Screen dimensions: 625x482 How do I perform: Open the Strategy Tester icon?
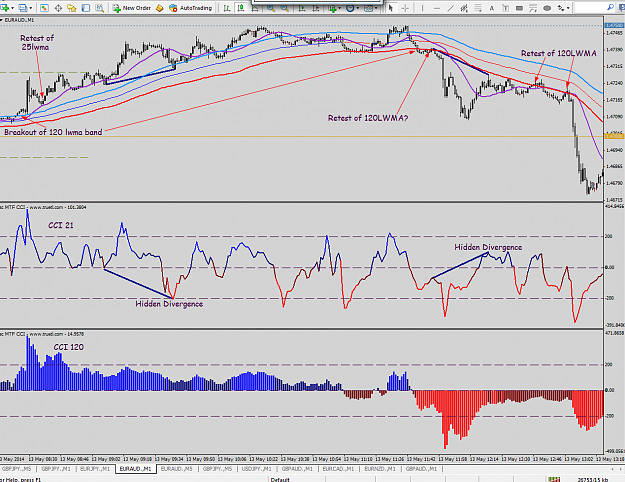(x=100, y=8)
